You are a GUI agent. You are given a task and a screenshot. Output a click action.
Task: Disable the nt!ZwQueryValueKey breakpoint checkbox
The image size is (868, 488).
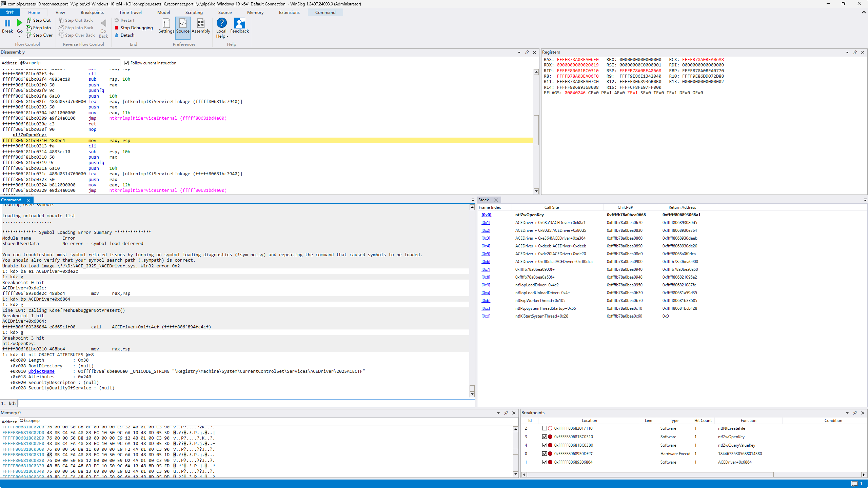pyautogui.click(x=544, y=445)
